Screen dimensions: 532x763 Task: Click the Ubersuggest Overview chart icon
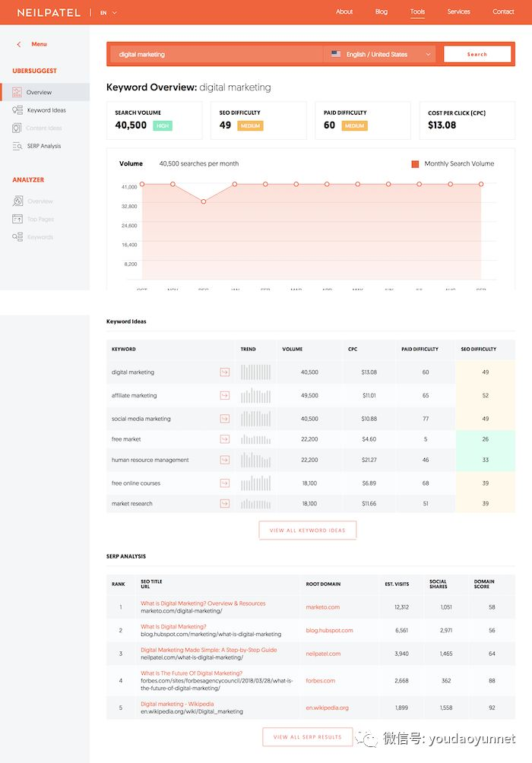[x=17, y=92]
